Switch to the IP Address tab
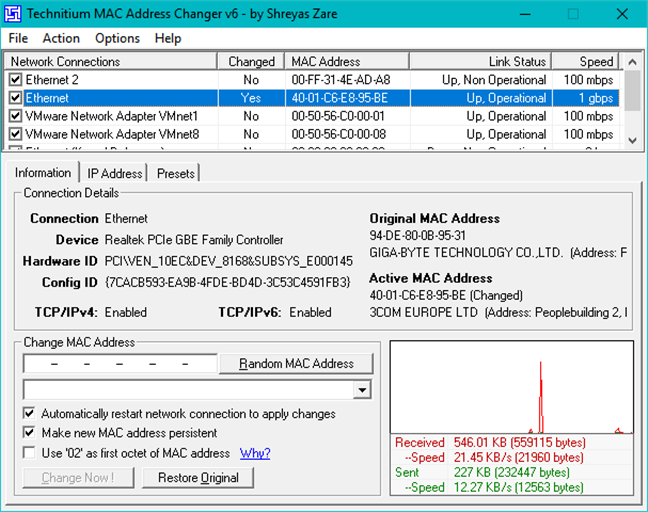 coord(114,174)
